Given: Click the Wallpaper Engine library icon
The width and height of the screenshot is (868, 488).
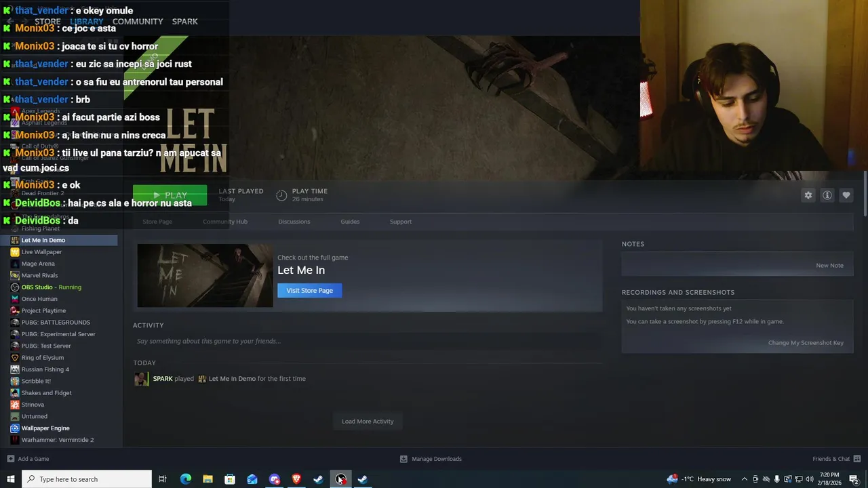Looking at the screenshot, I should coord(15,428).
